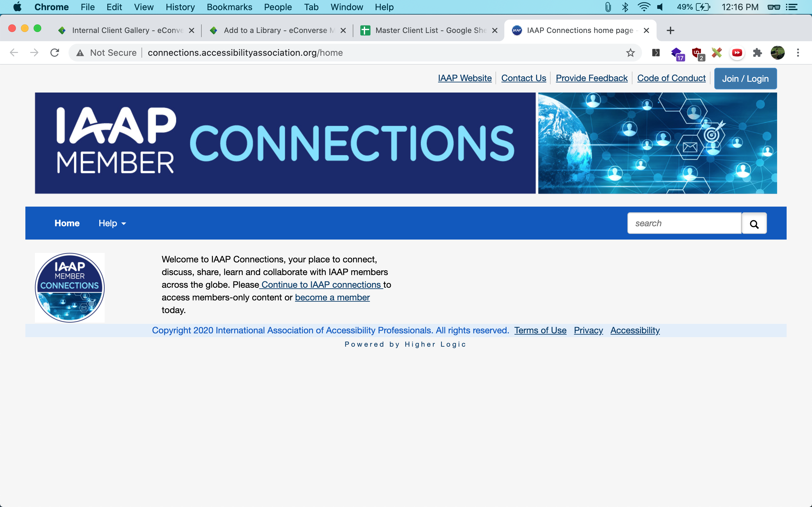Image resolution: width=812 pixels, height=507 pixels.
Task: Open the Bookmarks menu in the menu bar
Action: coord(229,7)
